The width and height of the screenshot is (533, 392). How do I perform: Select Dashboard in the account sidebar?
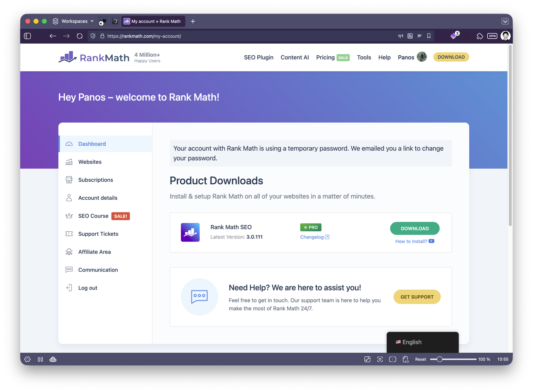(105, 144)
